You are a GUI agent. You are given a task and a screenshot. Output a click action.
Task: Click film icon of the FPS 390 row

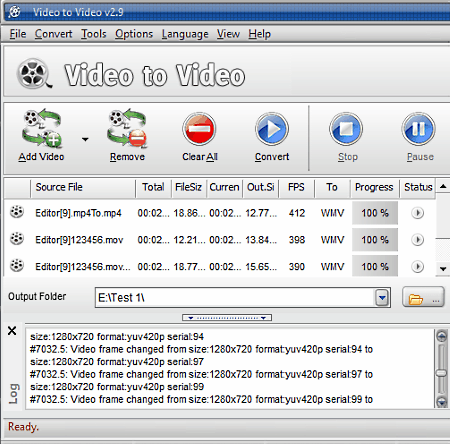[x=17, y=265]
